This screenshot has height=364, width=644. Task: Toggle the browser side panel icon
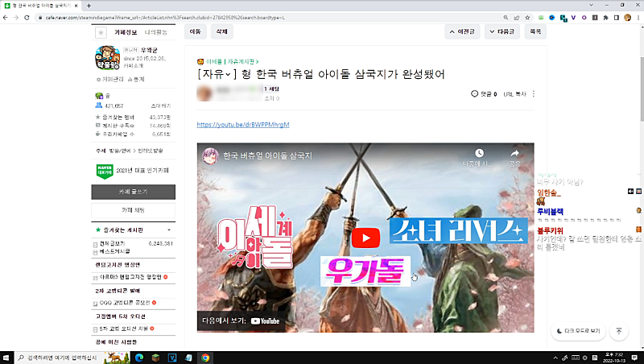[617, 18]
